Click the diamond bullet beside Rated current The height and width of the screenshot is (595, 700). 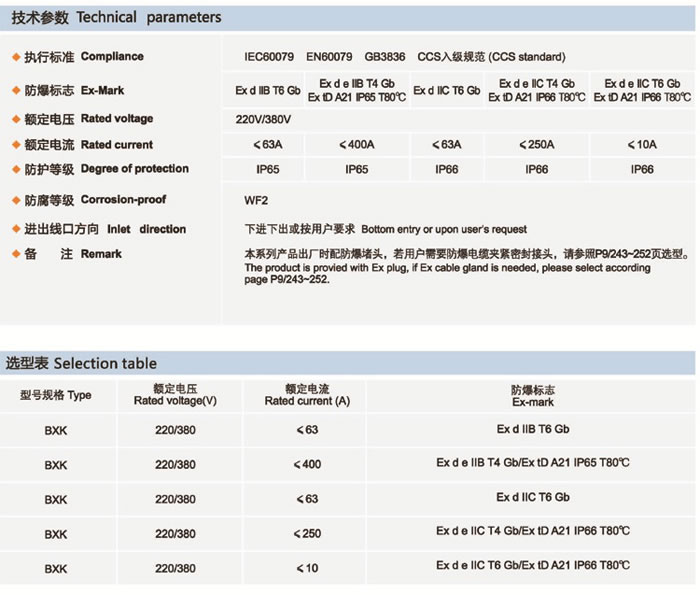pyautogui.click(x=13, y=145)
